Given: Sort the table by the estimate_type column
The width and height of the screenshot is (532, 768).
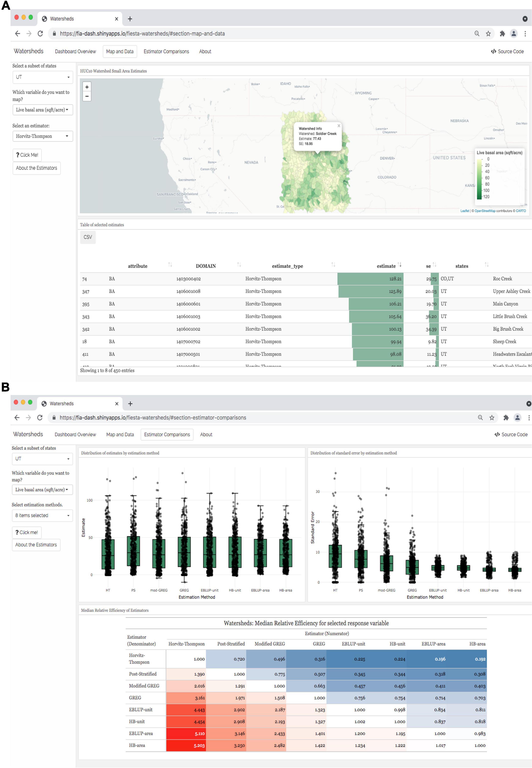Looking at the screenshot, I should 333,265.
